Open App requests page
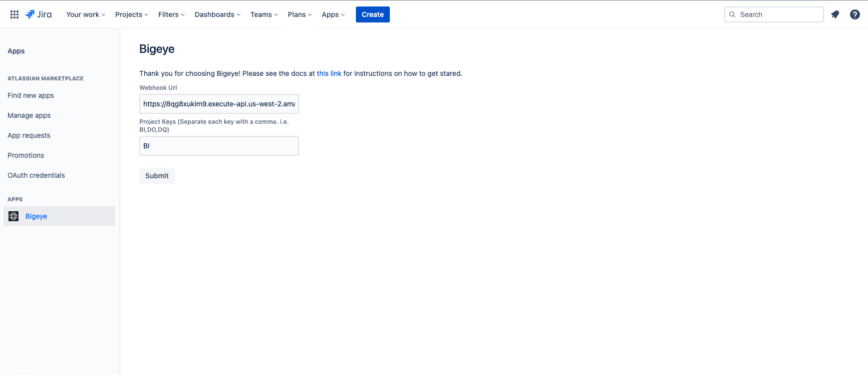 (29, 135)
